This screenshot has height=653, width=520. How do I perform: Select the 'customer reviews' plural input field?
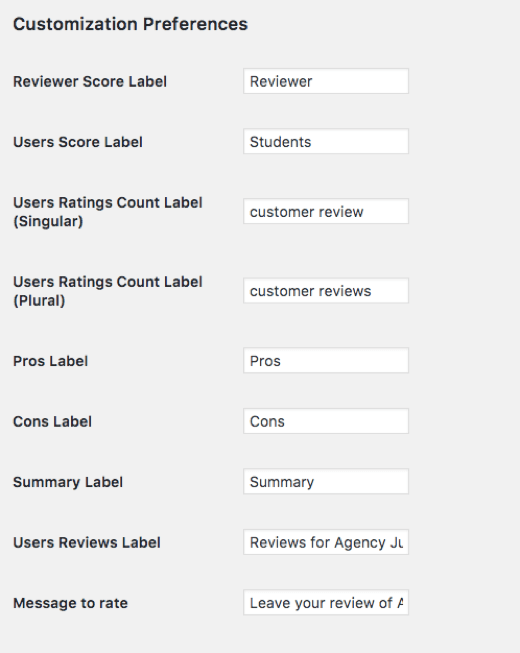click(x=326, y=291)
